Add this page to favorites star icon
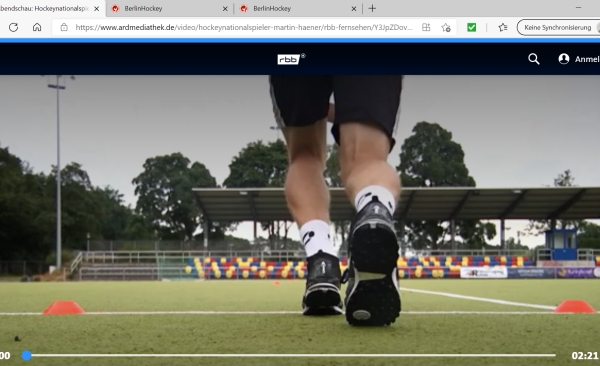This screenshot has width=600, height=366. click(x=446, y=28)
